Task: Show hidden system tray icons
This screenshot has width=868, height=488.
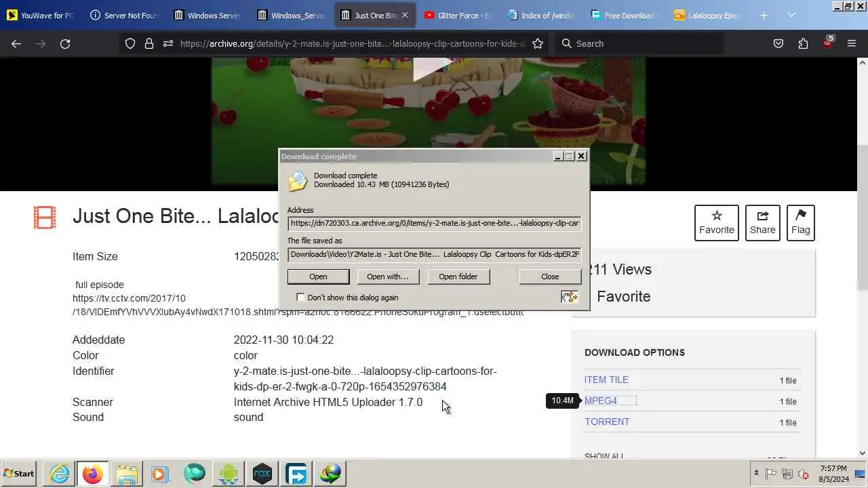Action: click(x=756, y=474)
